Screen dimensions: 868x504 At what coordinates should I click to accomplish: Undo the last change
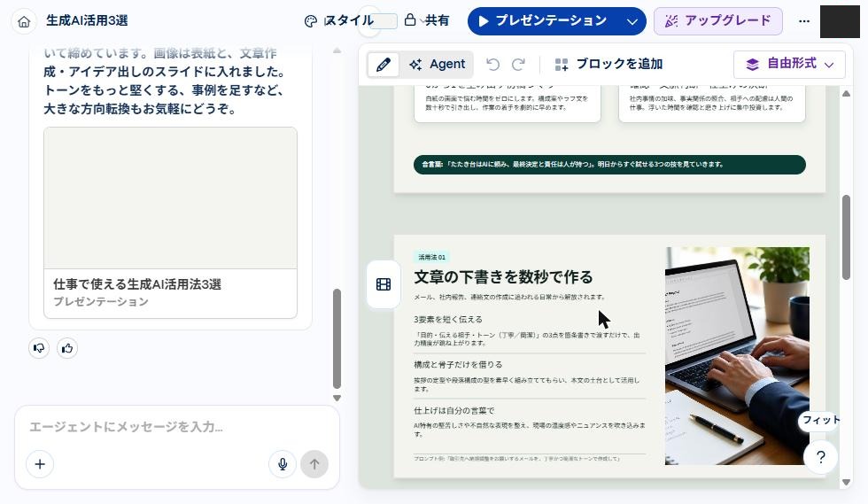[x=492, y=65]
